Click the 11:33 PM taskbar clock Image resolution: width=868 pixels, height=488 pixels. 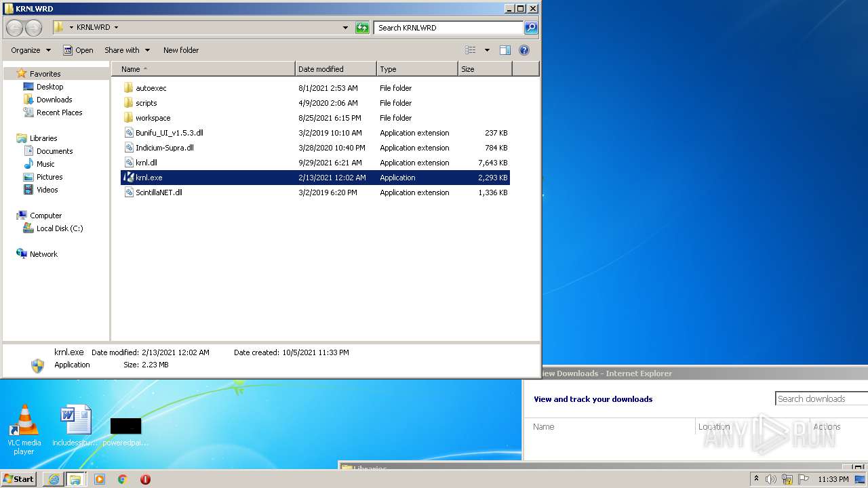(x=833, y=479)
